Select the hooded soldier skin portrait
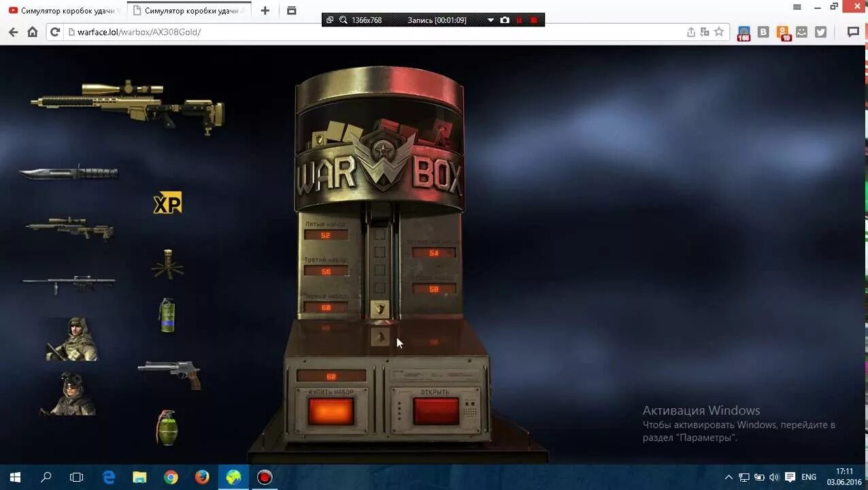Screen dimensions: 868x490 point(71,338)
